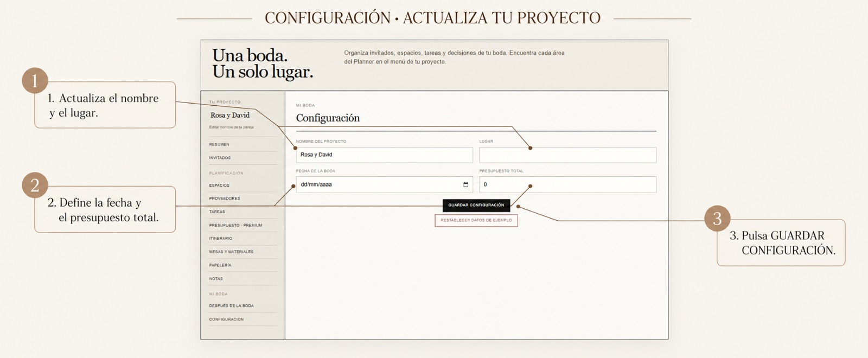The height and width of the screenshot is (358, 868).
Task: Click the Rosa y David project name
Action: (x=230, y=115)
